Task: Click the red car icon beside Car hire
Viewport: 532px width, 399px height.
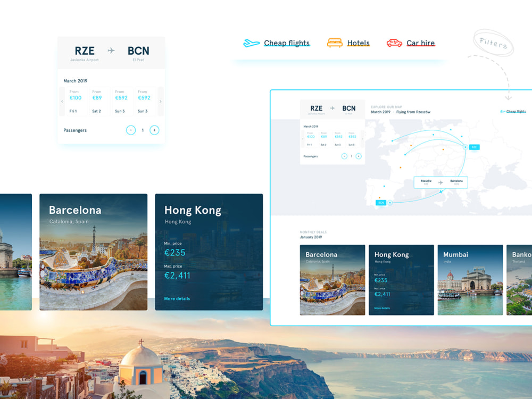Action: coord(394,43)
